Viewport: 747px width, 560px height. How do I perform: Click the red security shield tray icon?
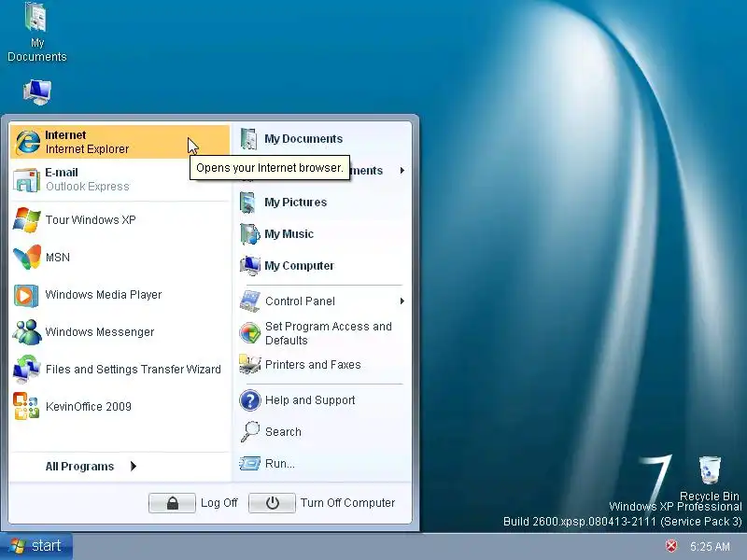pos(671,546)
